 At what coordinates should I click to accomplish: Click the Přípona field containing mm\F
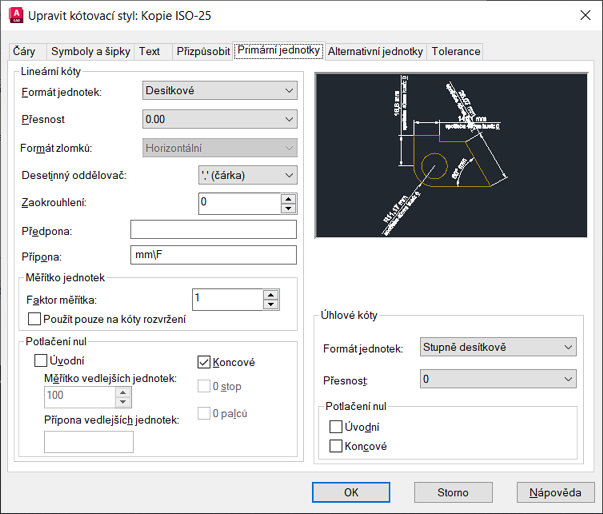tap(213, 255)
